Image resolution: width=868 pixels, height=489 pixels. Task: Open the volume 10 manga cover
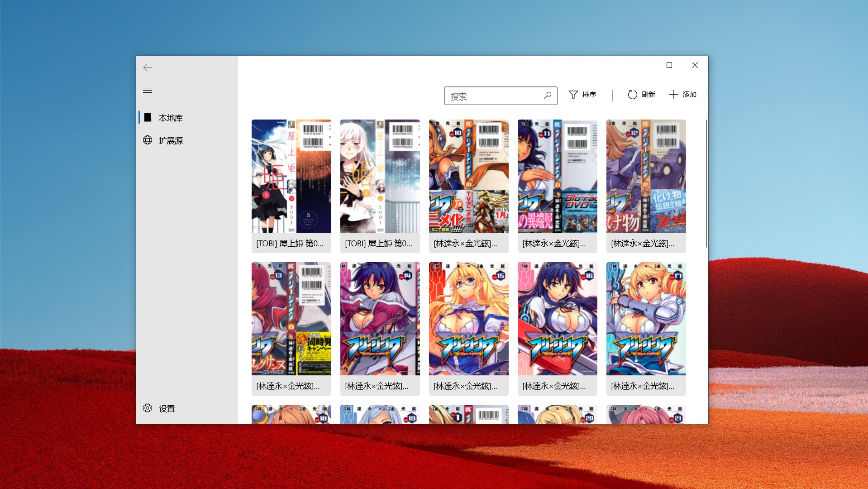(x=469, y=176)
